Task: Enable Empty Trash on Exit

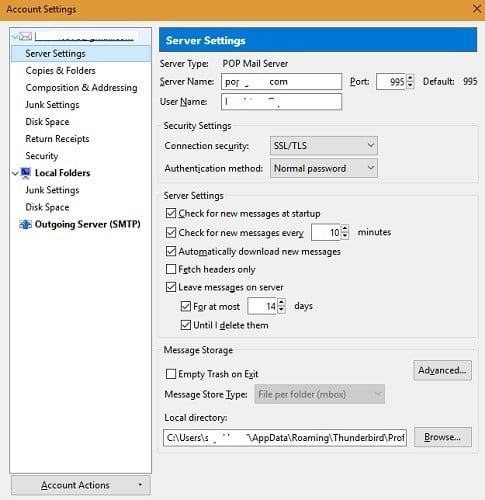Action: pyautogui.click(x=171, y=374)
